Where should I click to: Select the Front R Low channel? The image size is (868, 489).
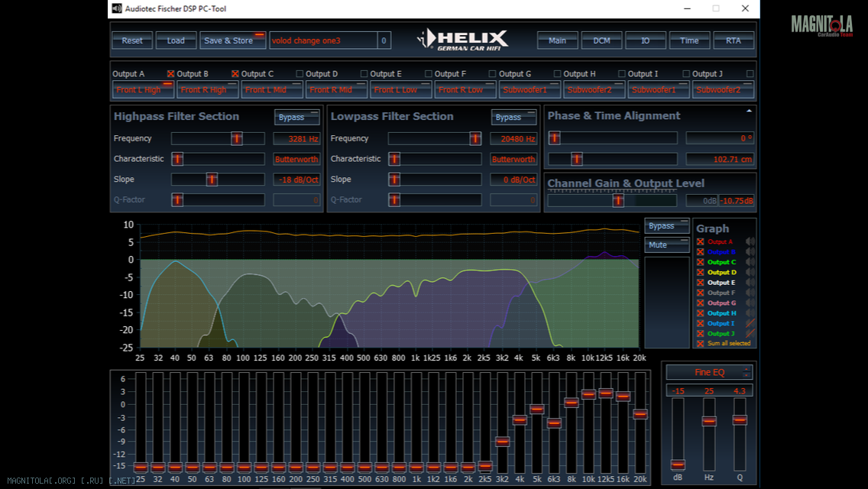point(465,89)
